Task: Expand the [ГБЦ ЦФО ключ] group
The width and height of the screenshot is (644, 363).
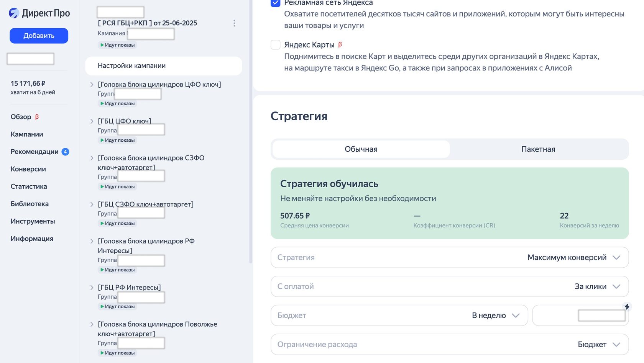Action: point(92,121)
